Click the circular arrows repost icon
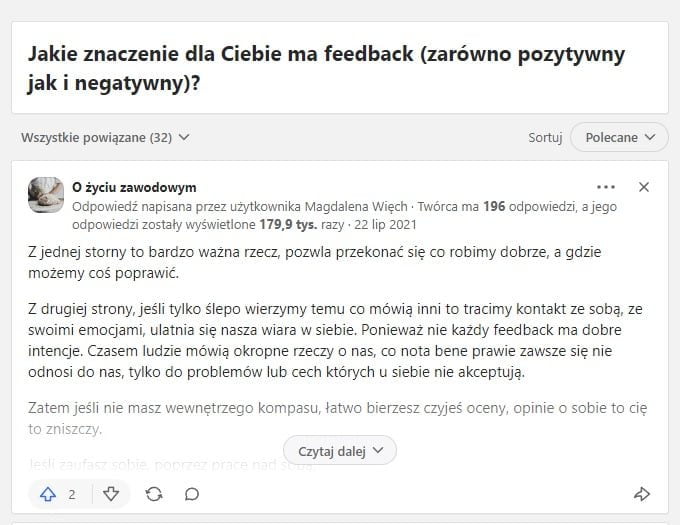 pyautogui.click(x=153, y=494)
